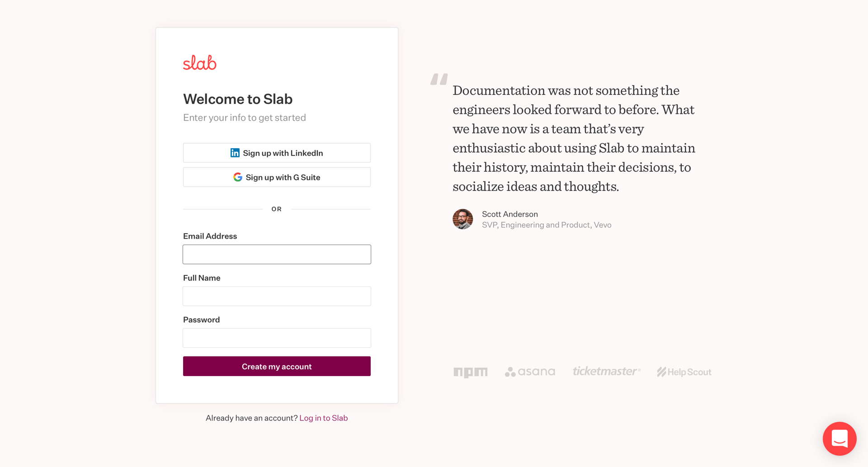The image size is (868, 467).
Task: Click the OR divider text
Action: 276,209
